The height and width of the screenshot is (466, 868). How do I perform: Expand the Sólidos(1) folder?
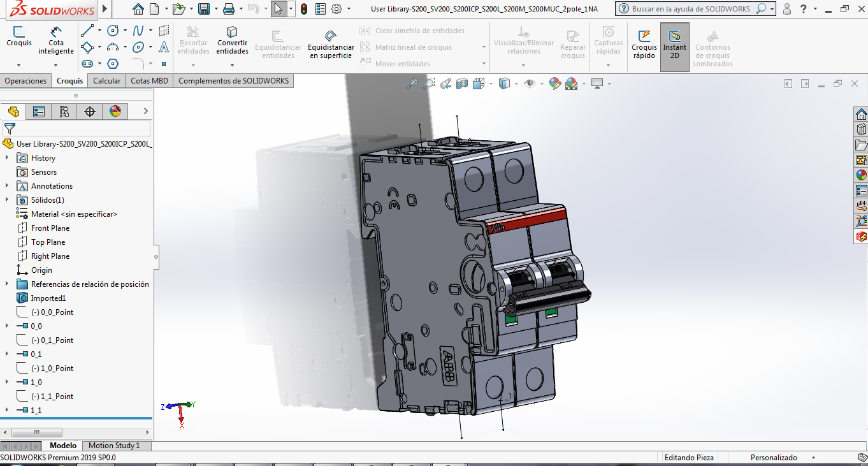[x=7, y=200]
